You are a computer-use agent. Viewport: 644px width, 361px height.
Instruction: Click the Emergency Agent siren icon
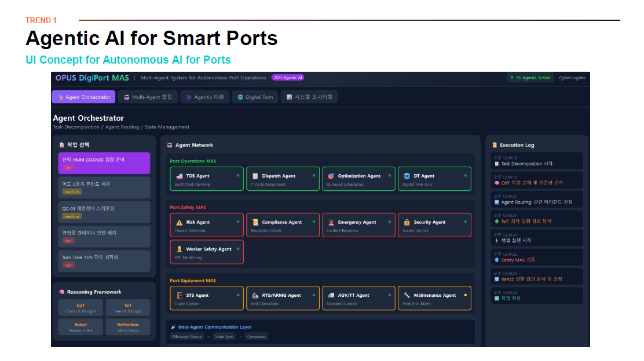pyautogui.click(x=331, y=222)
